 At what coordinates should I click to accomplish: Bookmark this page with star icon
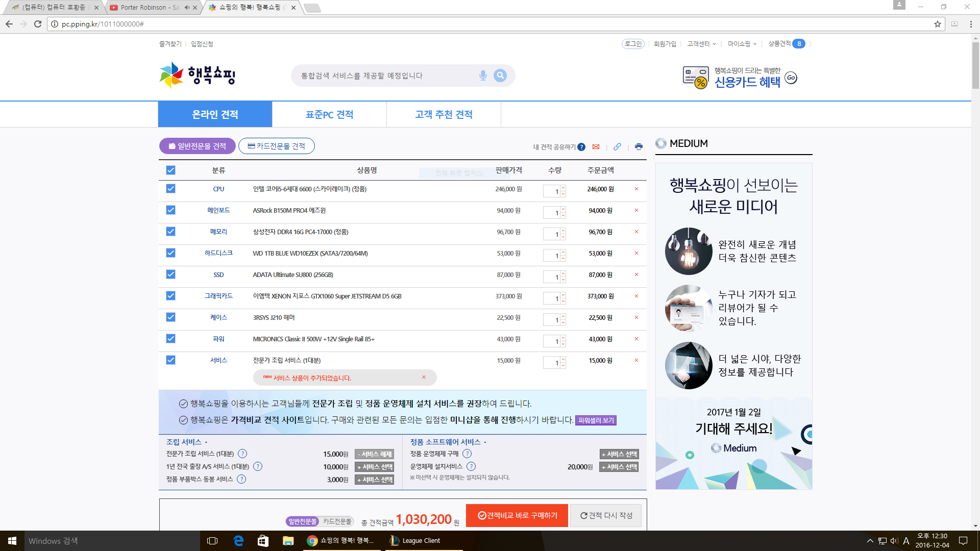pos(937,24)
